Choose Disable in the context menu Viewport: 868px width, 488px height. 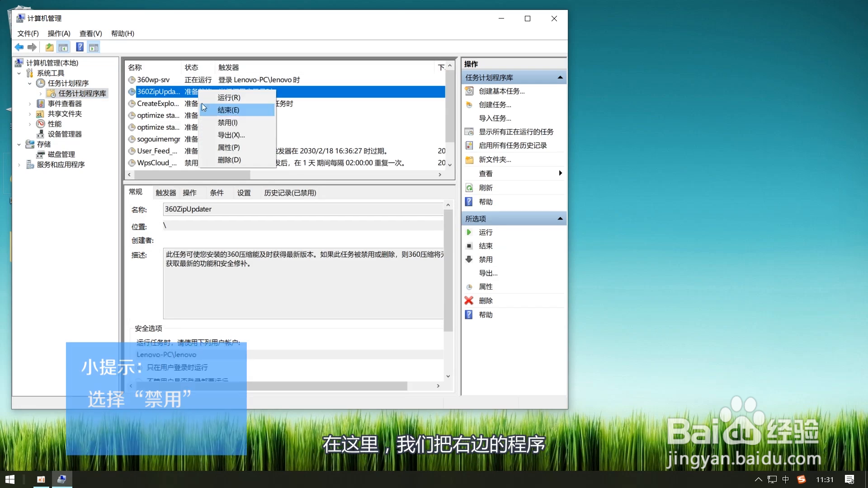click(x=227, y=122)
